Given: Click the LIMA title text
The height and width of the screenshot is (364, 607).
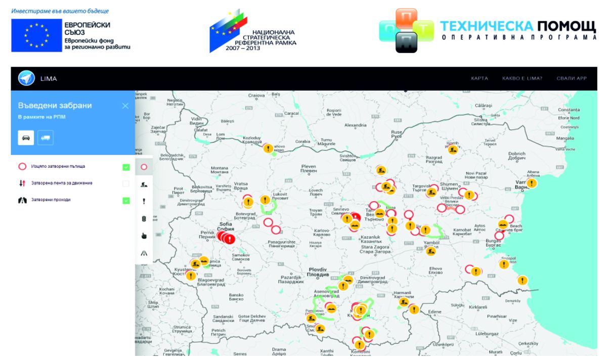Looking at the screenshot, I should click(x=49, y=79).
